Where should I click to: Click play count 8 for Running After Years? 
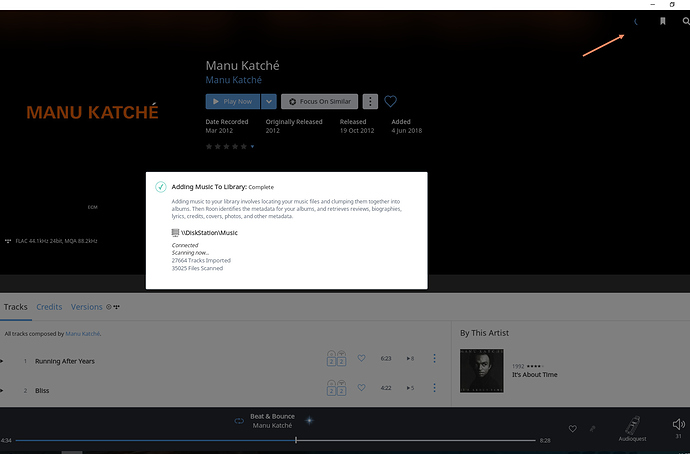pos(410,359)
